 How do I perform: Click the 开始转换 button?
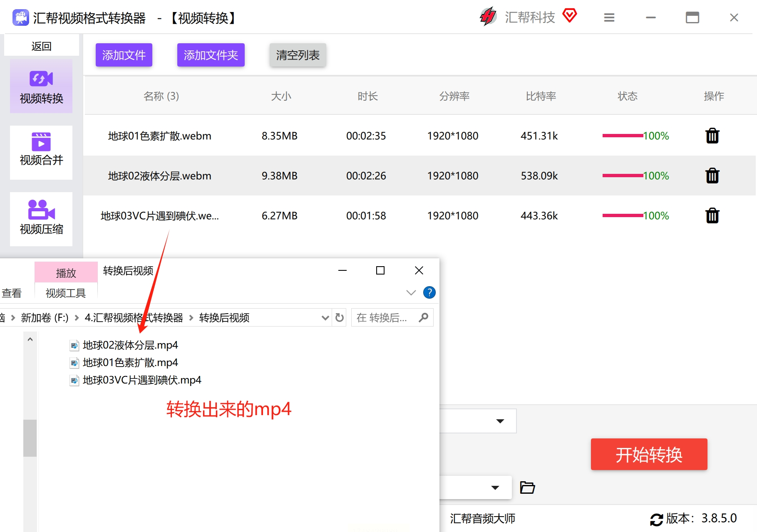click(x=649, y=454)
